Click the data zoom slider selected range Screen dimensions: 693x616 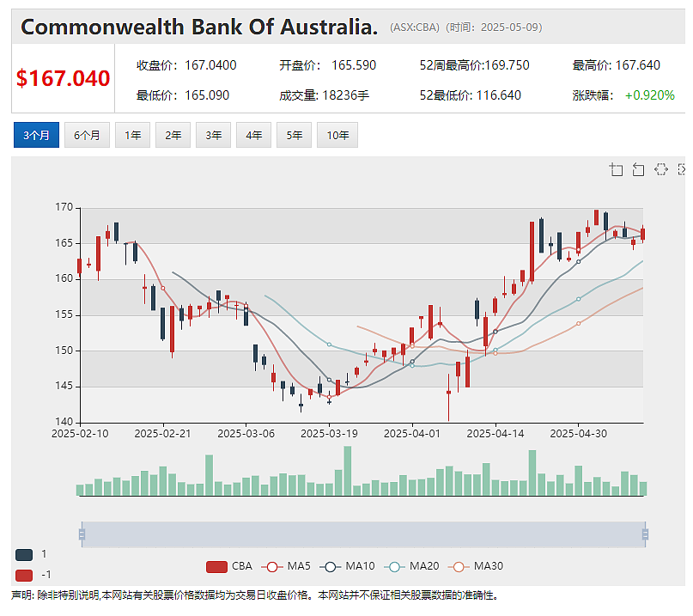tap(363, 534)
